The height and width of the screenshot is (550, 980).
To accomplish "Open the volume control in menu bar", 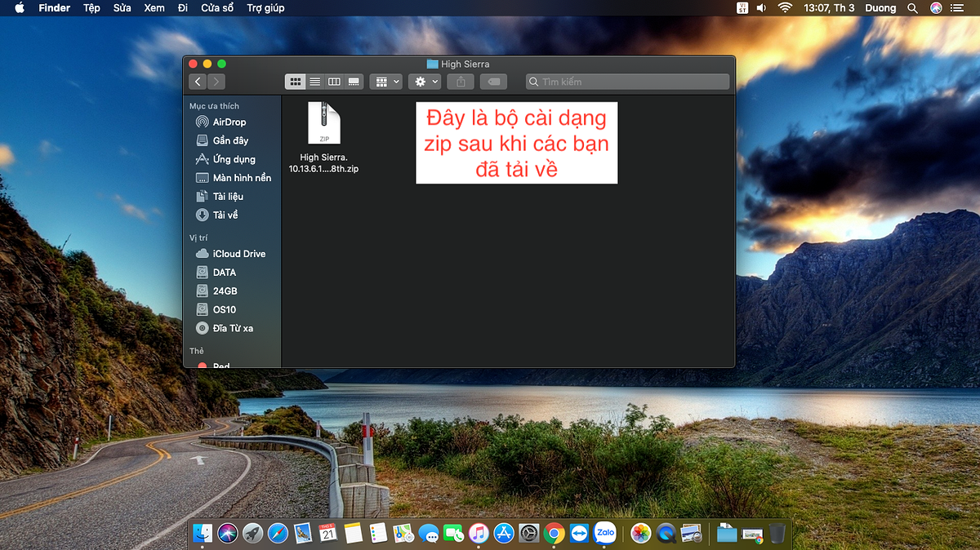I will click(x=762, y=8).
